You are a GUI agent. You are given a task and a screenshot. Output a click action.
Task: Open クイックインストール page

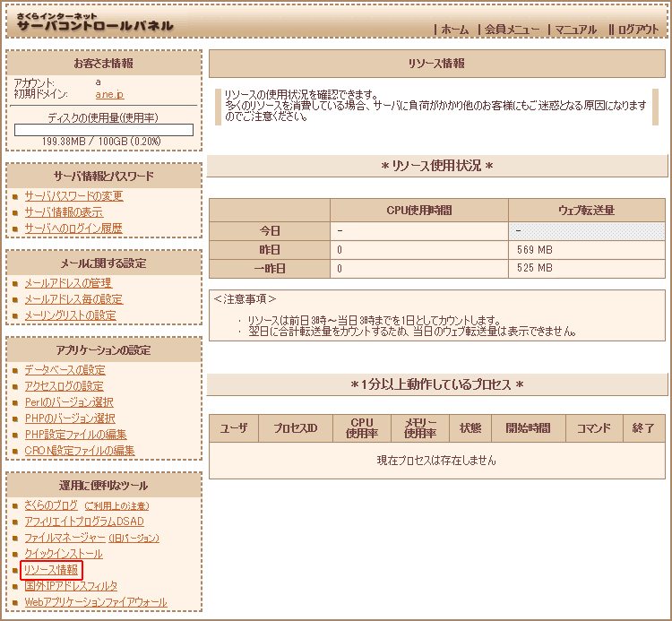point(64,554)
